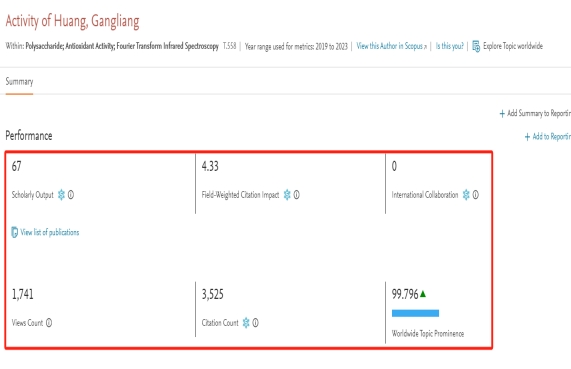Click plus icon for Add Summary to Reporting
Image resolution: width=571 pixels, height=369 pixels.
[502, 114]
